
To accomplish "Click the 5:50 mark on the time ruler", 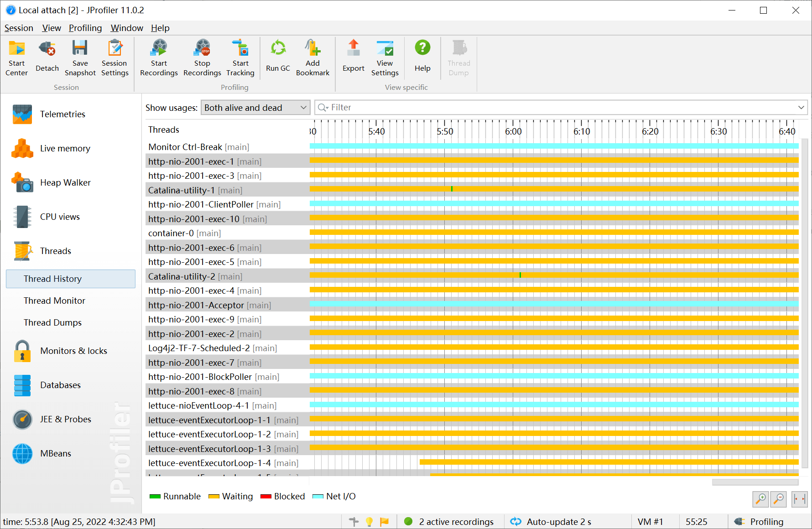I will pyautogui.click(x=445, y=131).
